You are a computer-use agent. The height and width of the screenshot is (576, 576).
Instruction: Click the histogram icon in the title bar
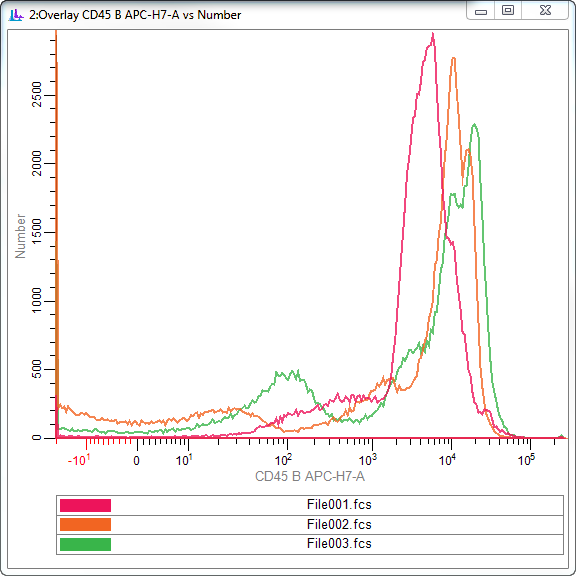[15, 15]
